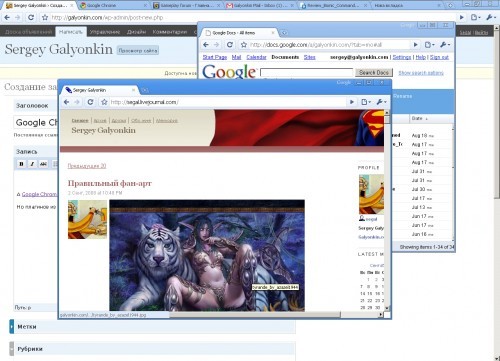Click the Google Chrome link in the post editor

tap(39, 194)
